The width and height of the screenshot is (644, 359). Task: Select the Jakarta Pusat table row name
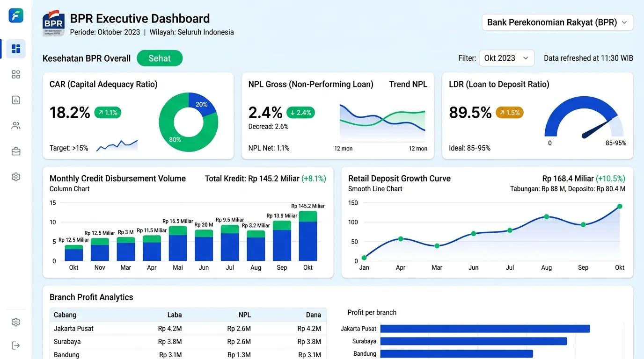click(73, 329)
